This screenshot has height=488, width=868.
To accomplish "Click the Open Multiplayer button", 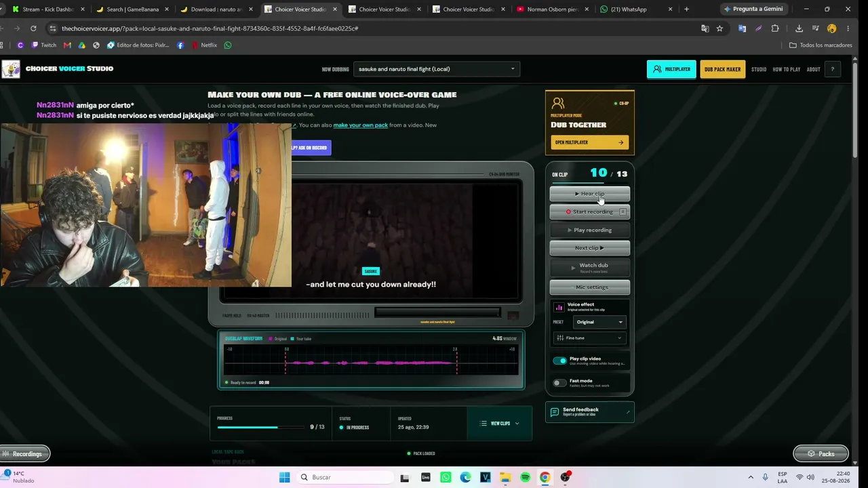I will click(x=589, y=142).
